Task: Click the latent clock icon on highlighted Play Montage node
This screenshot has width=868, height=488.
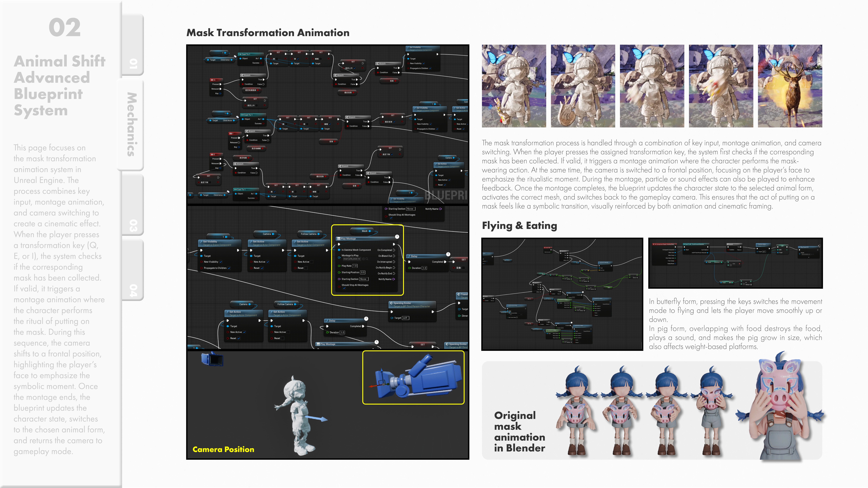Action: (397, 237)
